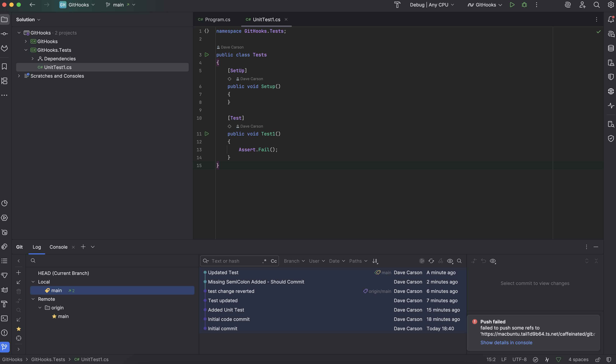This screenshot has width=616, height=364.
Task: Open the User filter dropdown in log
Action: click(x=317, y=261)
